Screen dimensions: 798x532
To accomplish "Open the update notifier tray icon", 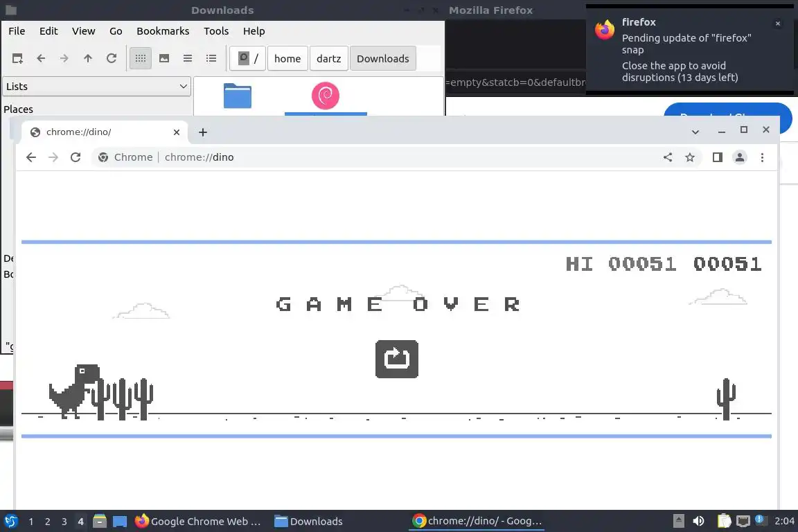I will point(760,520).
